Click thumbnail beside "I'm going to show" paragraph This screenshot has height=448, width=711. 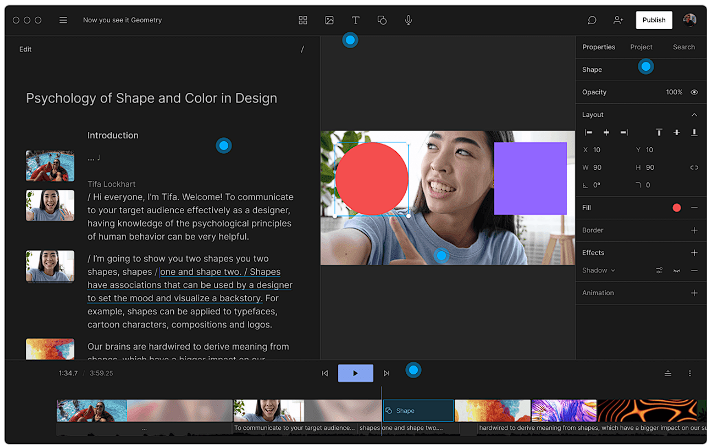50,266
